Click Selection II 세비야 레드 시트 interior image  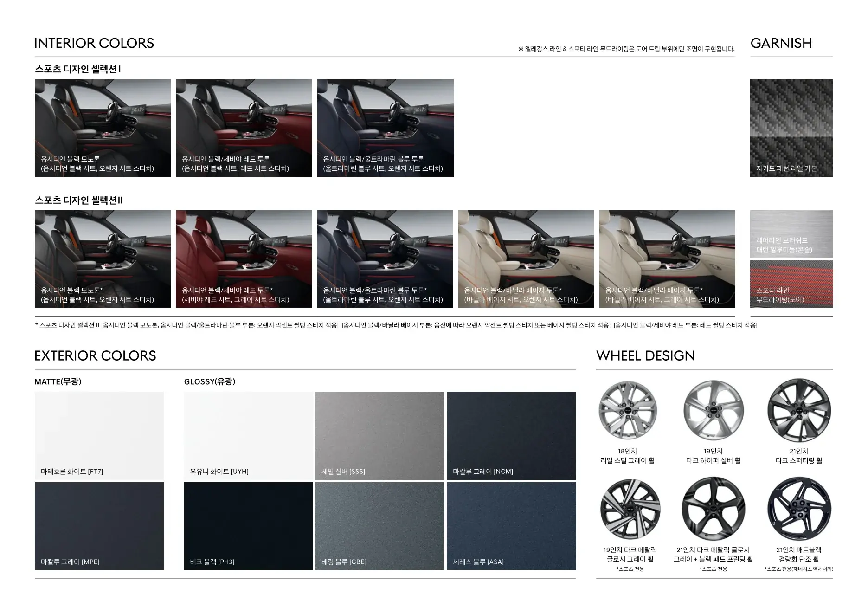pos(244,259)
